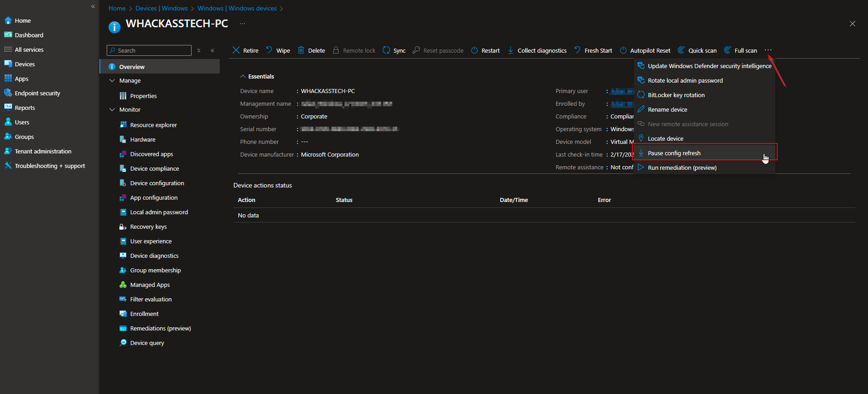868x394 pixels.
Task: Select Pause config refresh
Action: tap(705, 152)
